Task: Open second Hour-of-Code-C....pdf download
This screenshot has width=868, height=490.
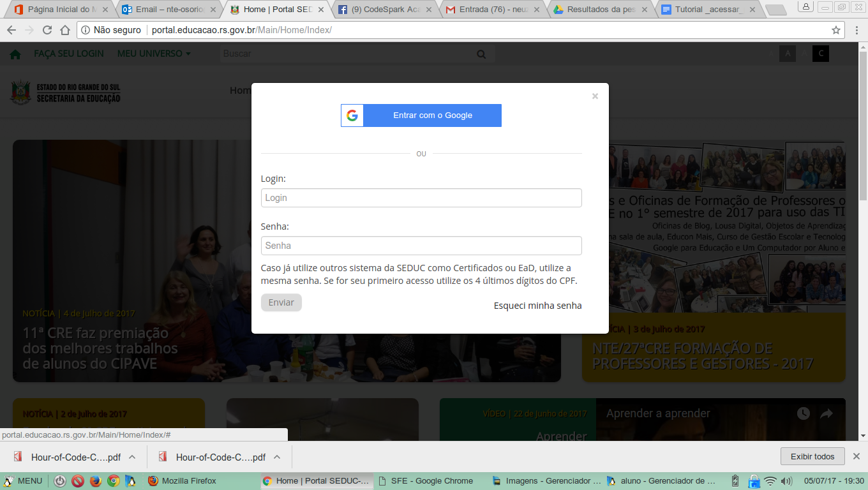Action: [213, 457]
